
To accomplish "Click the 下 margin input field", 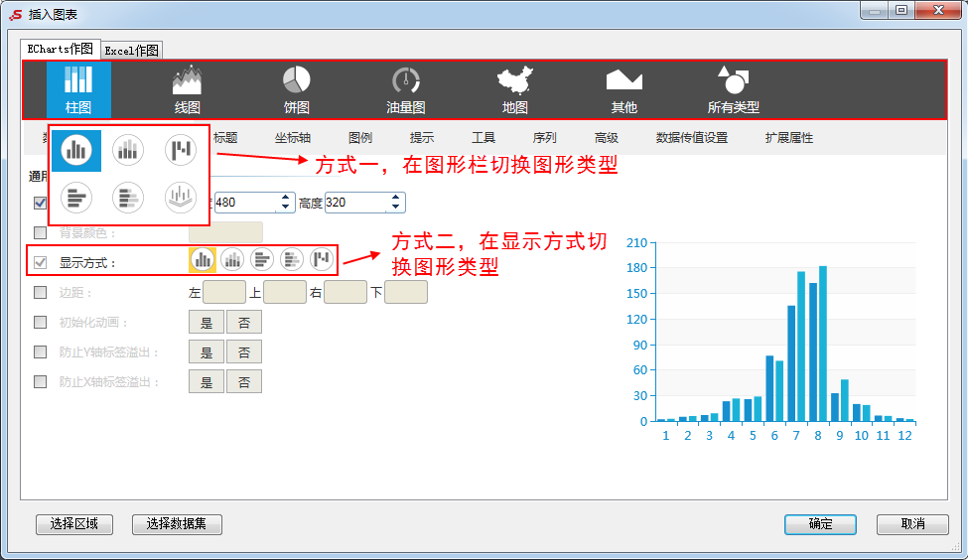I will [x=406, y=292].
